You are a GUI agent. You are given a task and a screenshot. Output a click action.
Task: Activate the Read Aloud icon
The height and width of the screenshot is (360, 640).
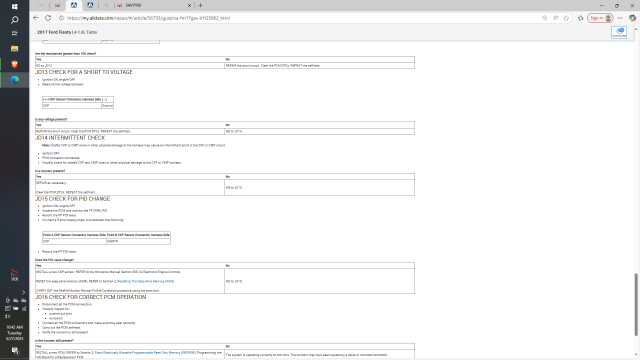coord(556,18)
